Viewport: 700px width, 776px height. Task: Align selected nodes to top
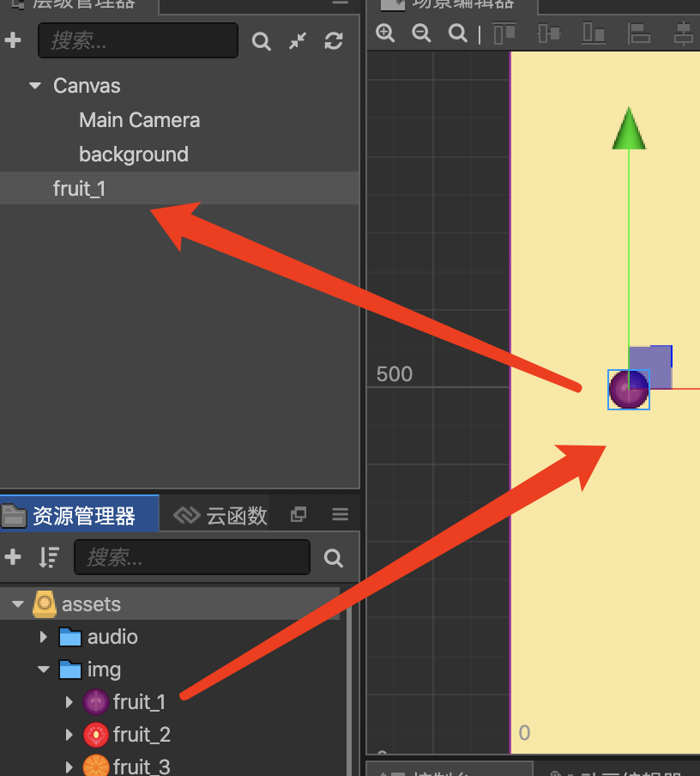click(504, 33)
